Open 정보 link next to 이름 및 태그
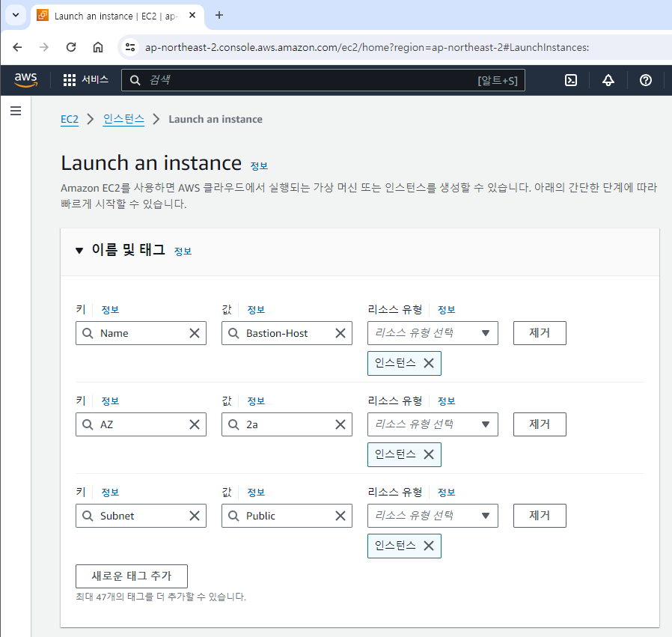The width and height of the screenshot is (672, 637). 183,252
